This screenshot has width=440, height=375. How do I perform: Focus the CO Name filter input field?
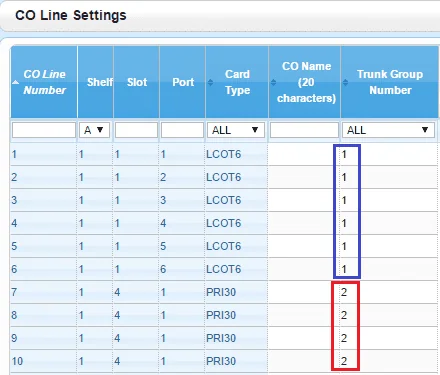[304, 130]
